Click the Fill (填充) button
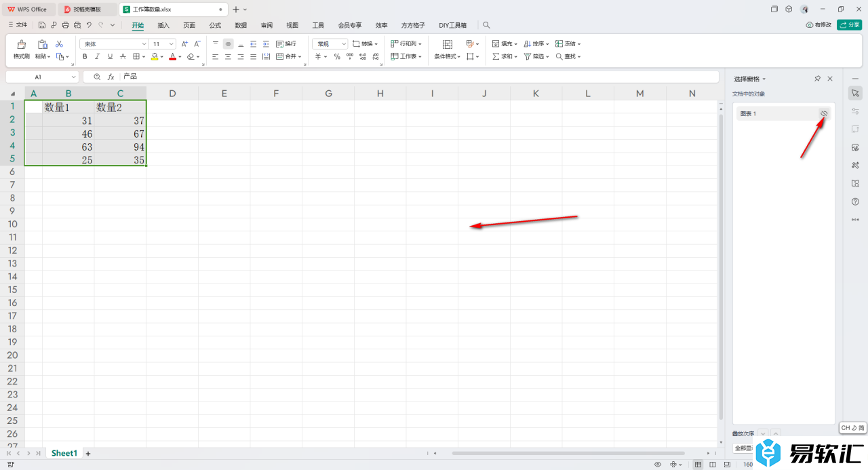868x470 pixels. 505,43
